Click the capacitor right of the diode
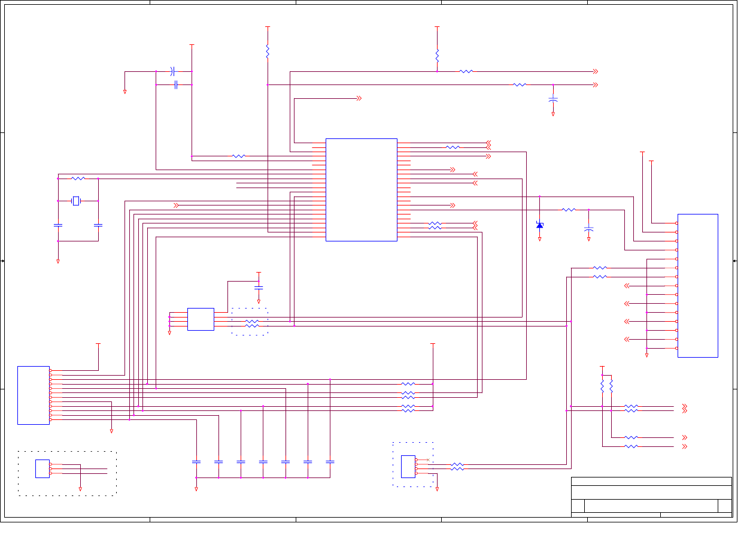 tap(588, 229)
